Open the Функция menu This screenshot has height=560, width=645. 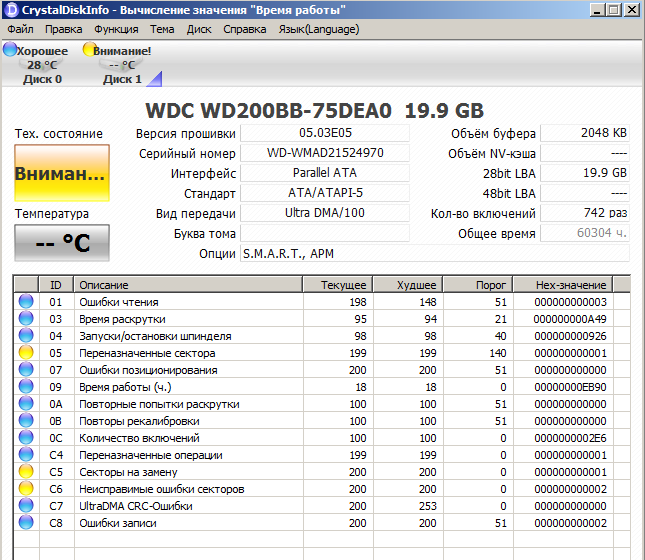point(116,29)
